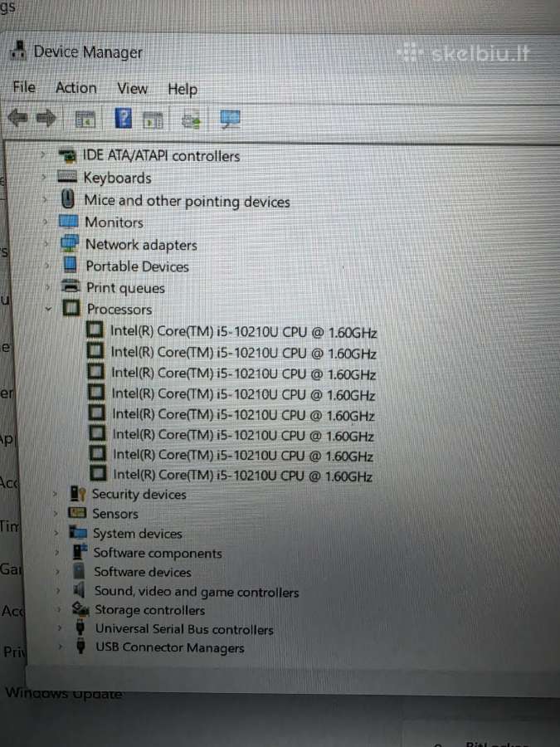Expand the IDE ATA/ATAPI controllers node

pyautogui.click(x=43, y=154)
